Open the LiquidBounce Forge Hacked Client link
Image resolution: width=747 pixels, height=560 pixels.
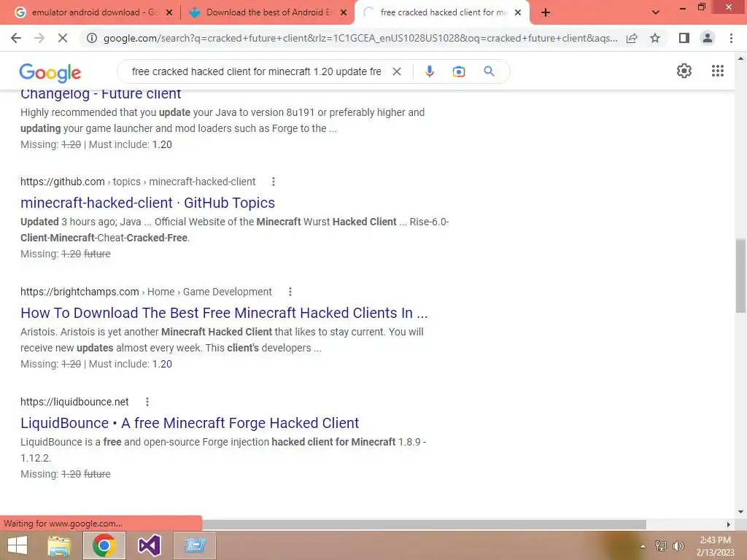(190, 423)
